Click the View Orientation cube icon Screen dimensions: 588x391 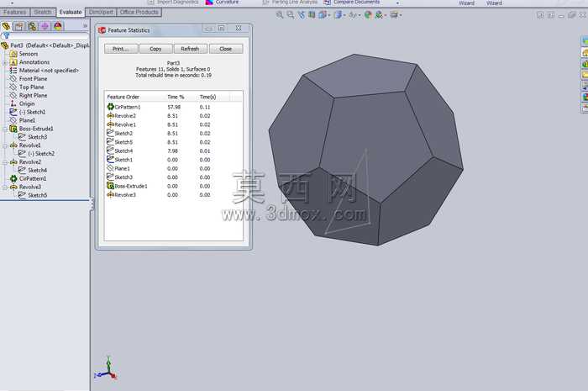pyautogui.click(x=322, y=15)
